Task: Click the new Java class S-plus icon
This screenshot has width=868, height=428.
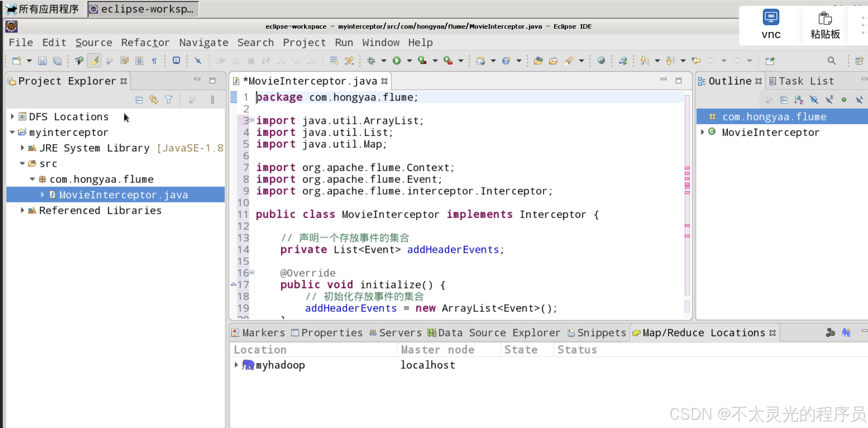Action: [506, 61]
